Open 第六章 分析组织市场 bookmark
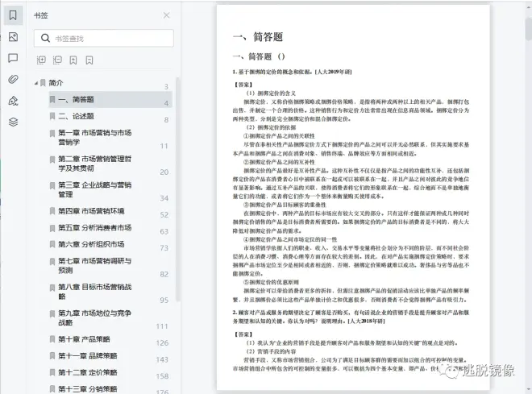This screenshot has width=532, height=394. [x=91, y=244]
